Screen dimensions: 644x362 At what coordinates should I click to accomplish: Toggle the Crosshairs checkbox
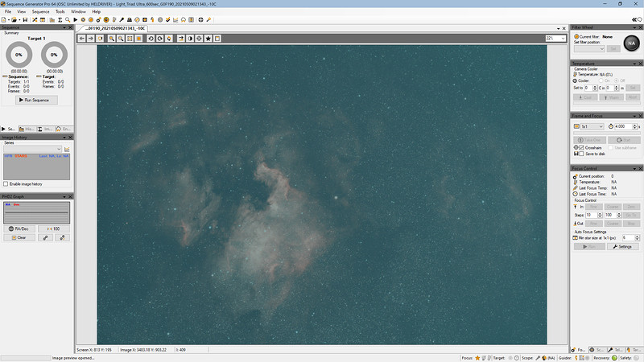pos(581,147)
